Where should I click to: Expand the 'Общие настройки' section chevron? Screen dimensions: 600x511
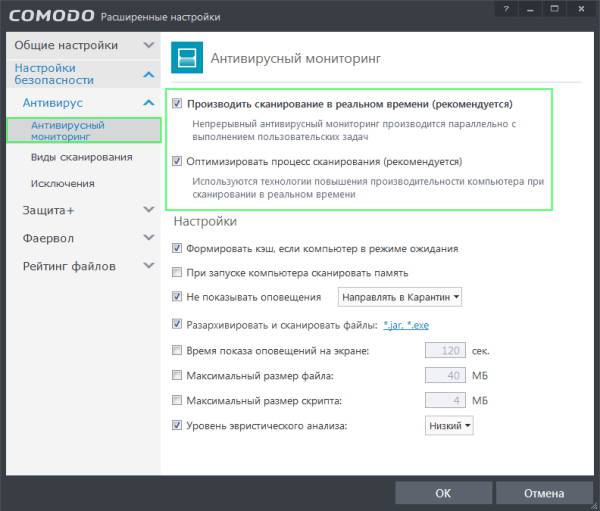point(148,45)
